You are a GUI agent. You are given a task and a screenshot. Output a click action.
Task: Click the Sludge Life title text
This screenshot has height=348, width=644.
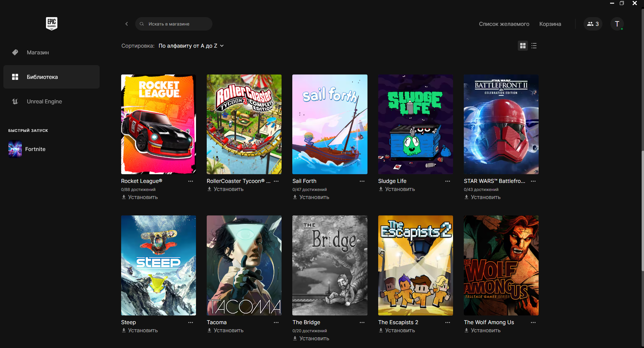pyautogui.click(x=392, y=181)
